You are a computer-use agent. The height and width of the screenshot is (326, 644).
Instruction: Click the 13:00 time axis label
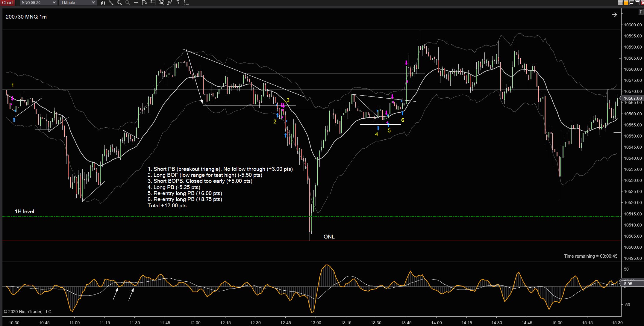(316, 323)
